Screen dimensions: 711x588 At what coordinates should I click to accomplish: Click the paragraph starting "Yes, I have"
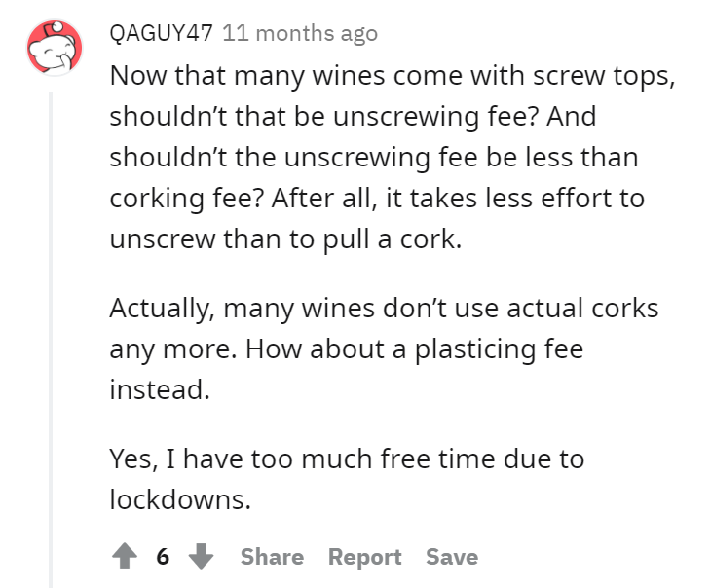click(346, 479)
